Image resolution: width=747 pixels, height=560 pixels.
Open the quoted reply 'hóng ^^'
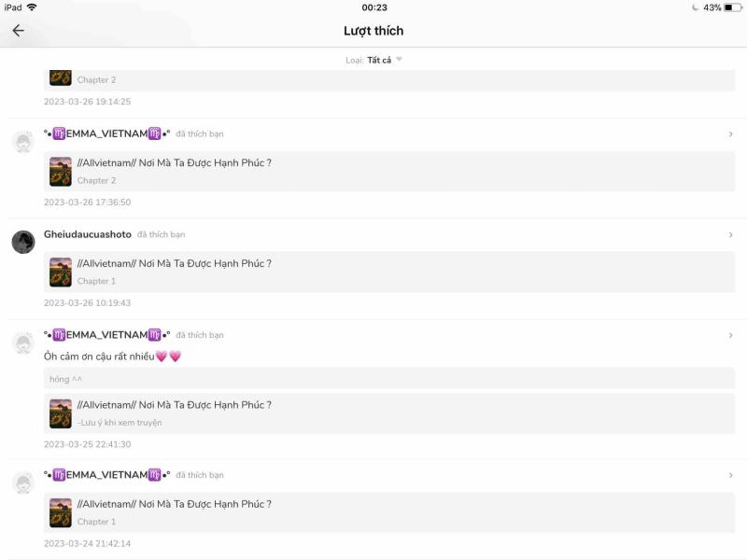389,379
